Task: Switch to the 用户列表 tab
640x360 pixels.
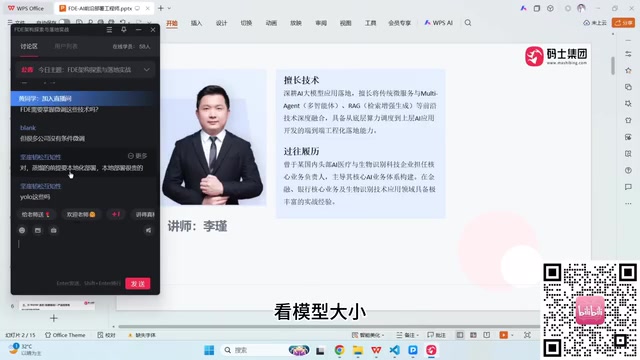Action: tap(66, 47)
